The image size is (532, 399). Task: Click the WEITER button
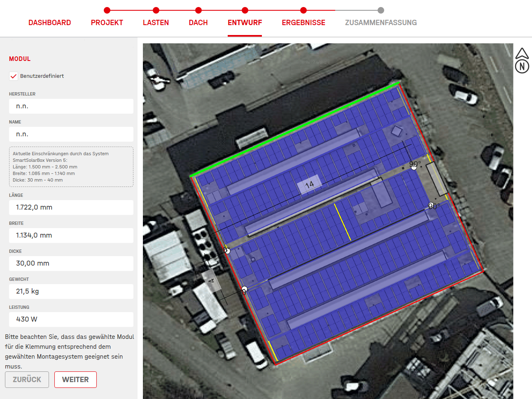[75, 379]
